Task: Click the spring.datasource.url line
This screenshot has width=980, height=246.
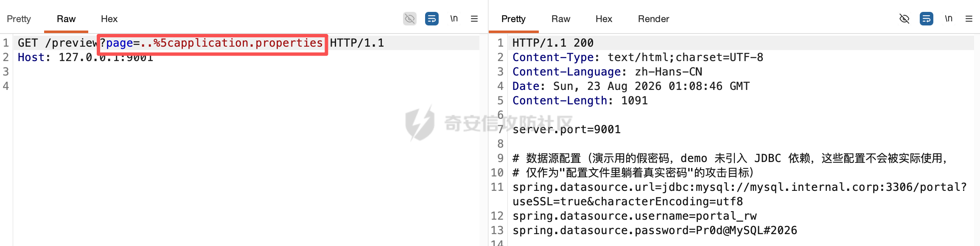Action: (739, 187)
